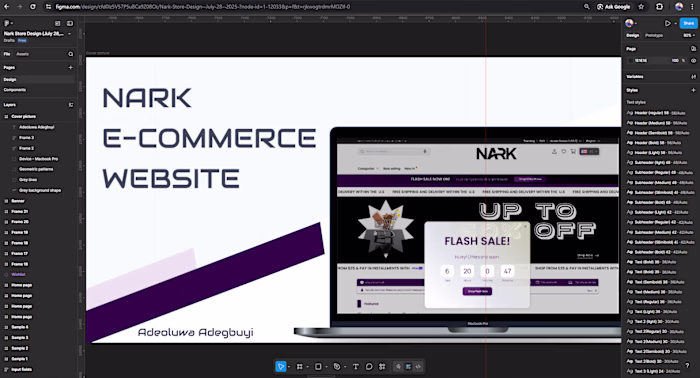Select the Rectangle shape tool
The width and height of the screenshot is (700, 378).
click(x=318, y=366)
